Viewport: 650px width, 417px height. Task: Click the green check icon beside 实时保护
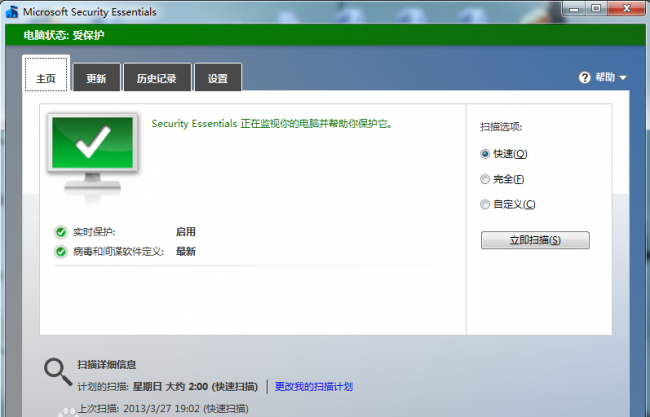[x=61, y=232]
